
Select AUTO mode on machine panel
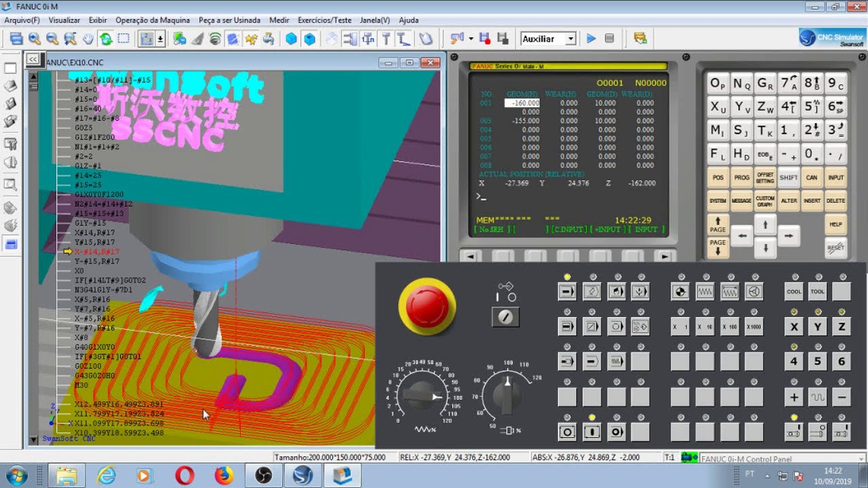(567, 292)
